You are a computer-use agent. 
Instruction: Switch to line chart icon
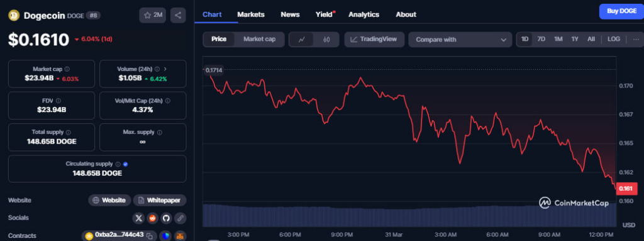click(302, 40)
